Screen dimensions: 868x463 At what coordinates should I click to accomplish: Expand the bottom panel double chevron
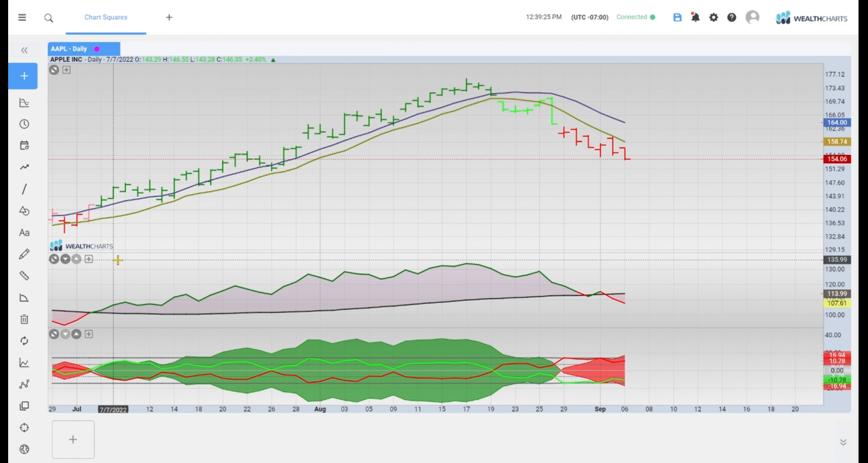843,442
